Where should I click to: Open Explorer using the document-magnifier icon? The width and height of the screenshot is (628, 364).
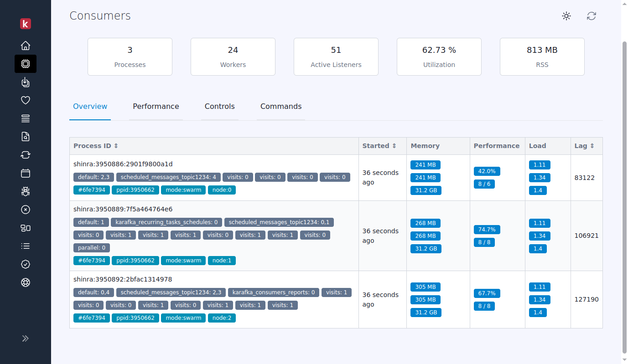(x=26, y=136)
